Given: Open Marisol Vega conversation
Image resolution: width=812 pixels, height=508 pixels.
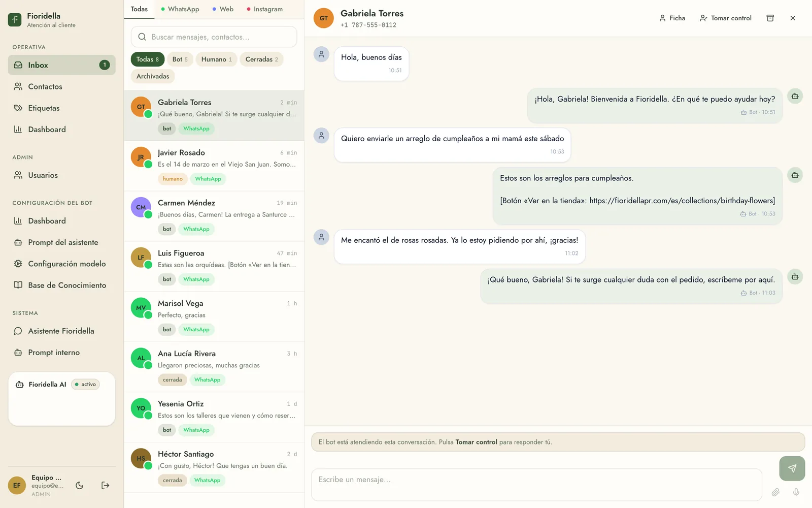Looking at the screenshot, I should coord(214,316).
